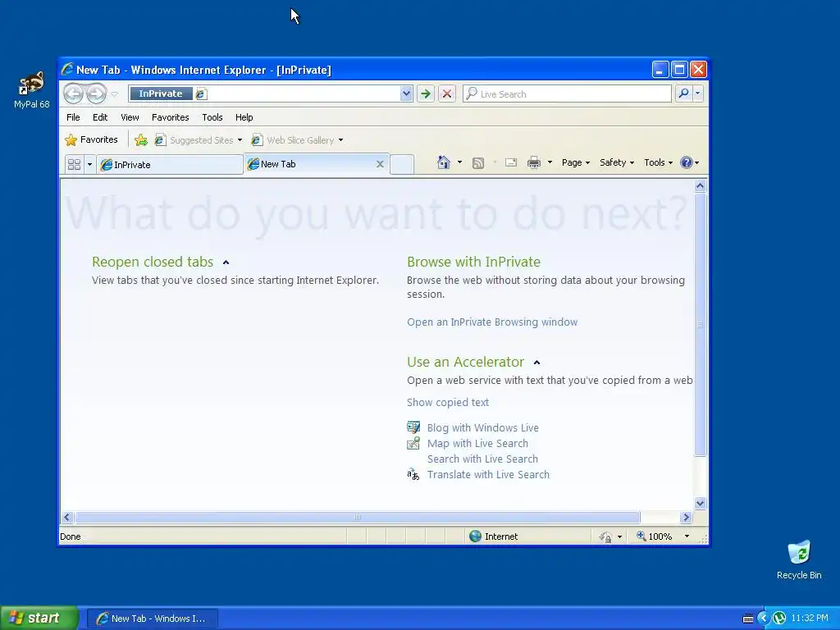This screenshot has height=630, width=840.
Task: Click the Print icon
Action: 533,162
